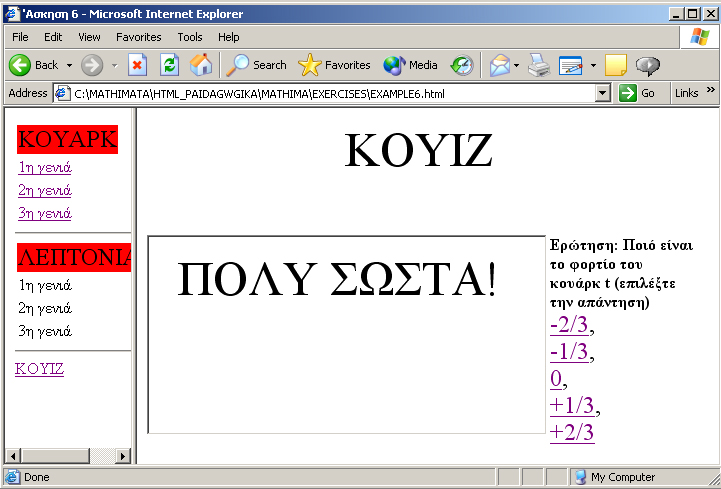The width and height of the screenshot is (721, 489).
Task: Close the Internet Explorer window
Action: coord(710,14)
